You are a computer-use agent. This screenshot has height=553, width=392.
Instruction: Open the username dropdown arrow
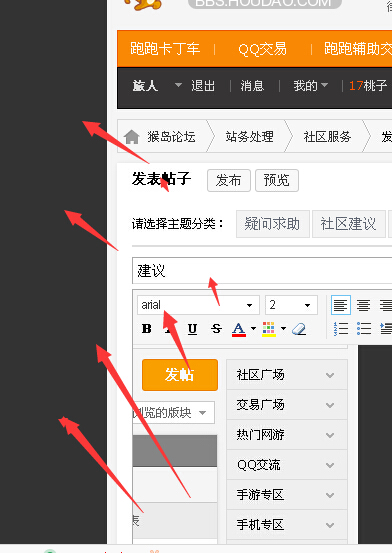coord(178,85)
